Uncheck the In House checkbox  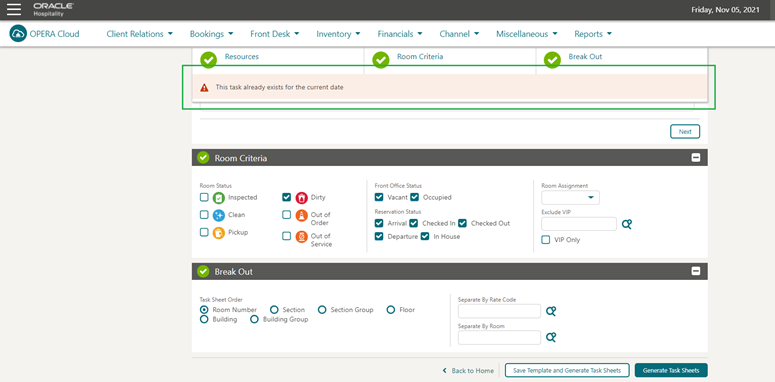point(425,236)
